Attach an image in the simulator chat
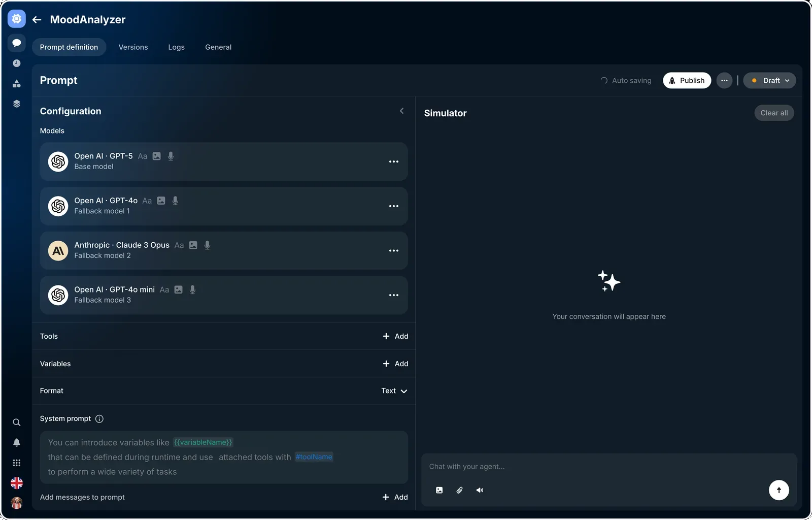 click(x=439, y=490)
